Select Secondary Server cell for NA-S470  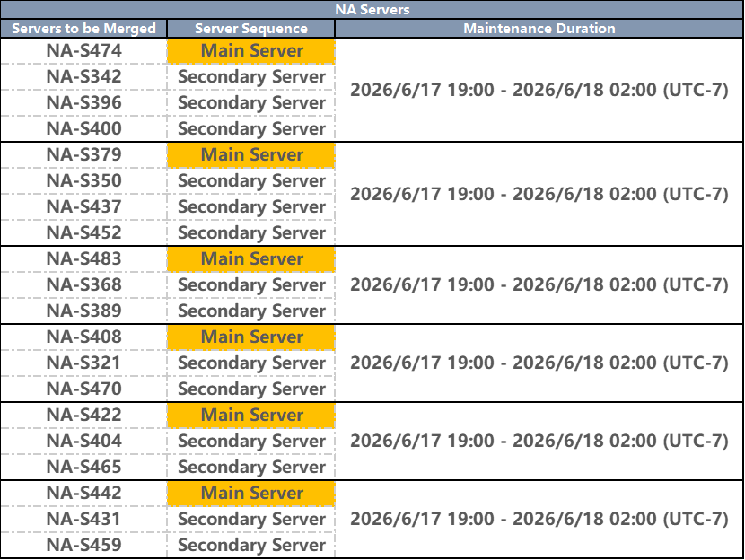pos(251,389)
